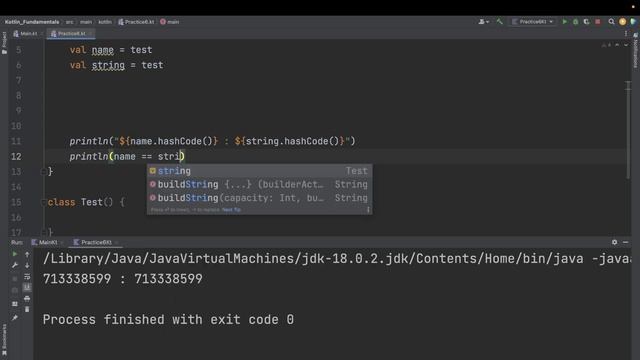Click 'Process finished with exit code 0' text

click(x=168, y=319)
